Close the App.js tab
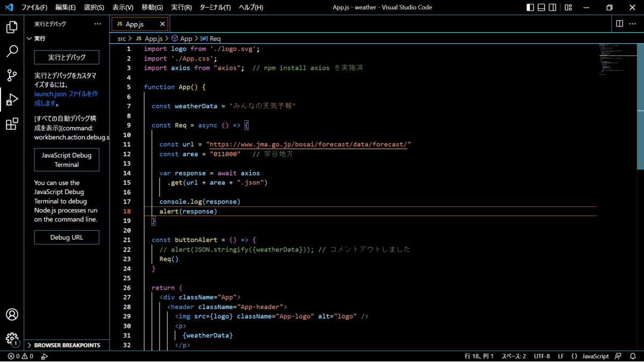Image resolution: width=644 pixels, height=362 pixels. tap(163, 24)
